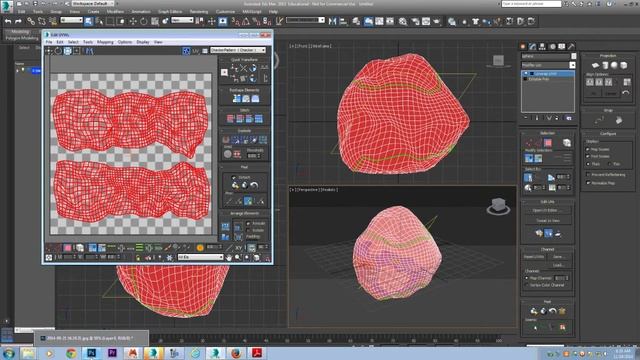
Task: Click Reset UVWs button in Channel rollout
Action: click(534, 257)
